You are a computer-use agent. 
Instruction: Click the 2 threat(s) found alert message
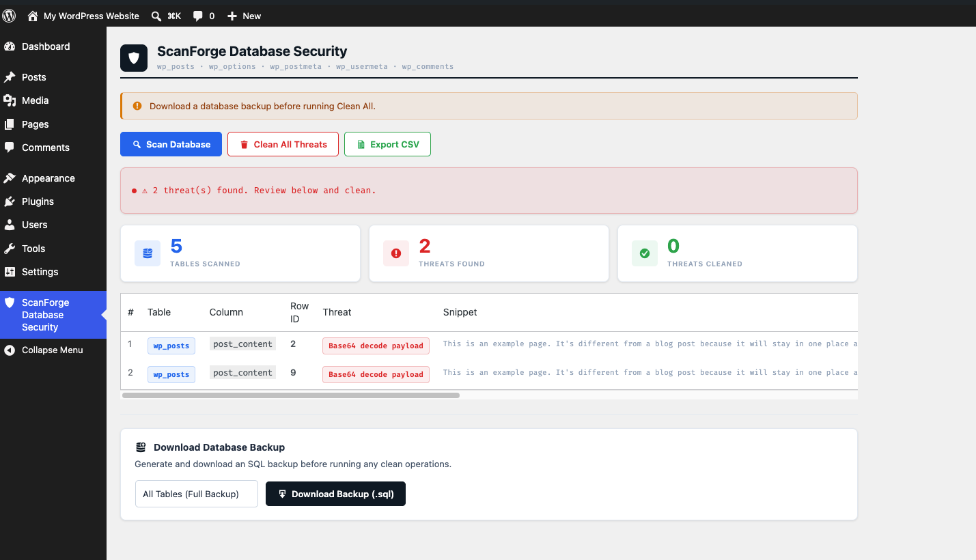click(259, 191)
